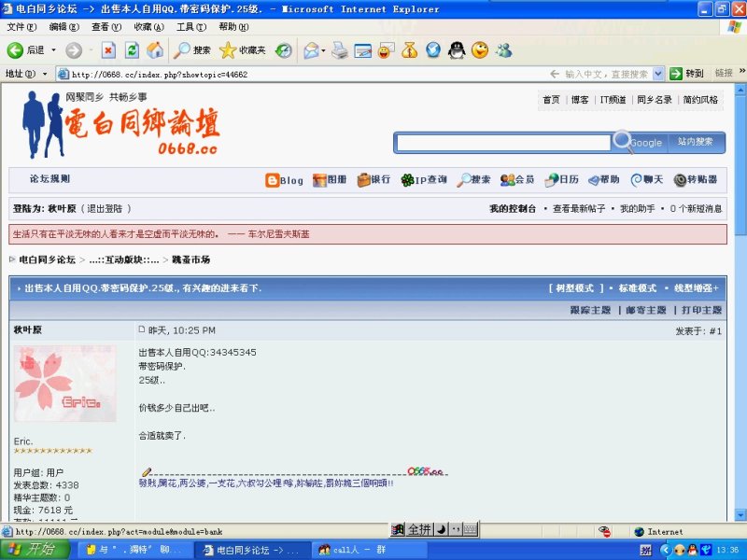747x560 pixels.
Task: Open the forum 日历 calendar icon
Action: pyautogui.click(x=562, y=180)
